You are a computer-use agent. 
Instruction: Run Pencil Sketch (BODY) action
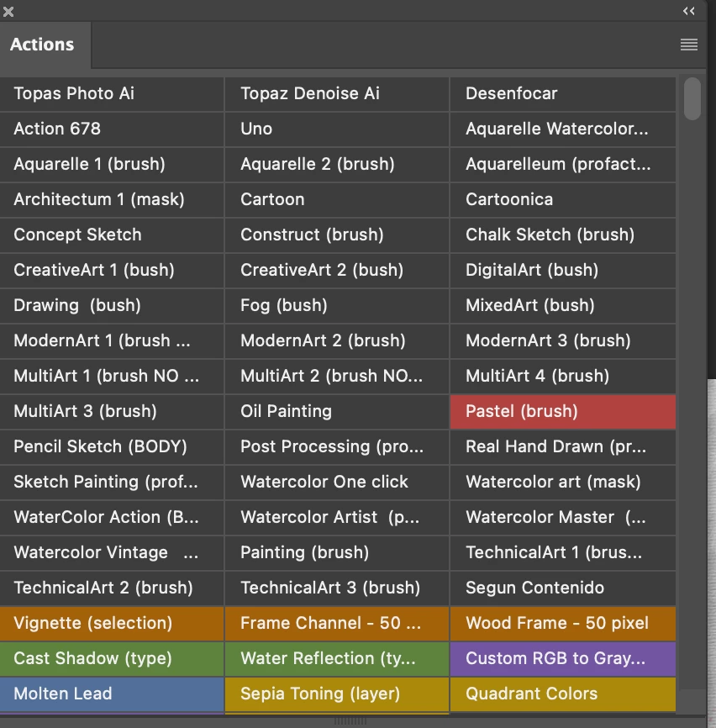[112, 446]
